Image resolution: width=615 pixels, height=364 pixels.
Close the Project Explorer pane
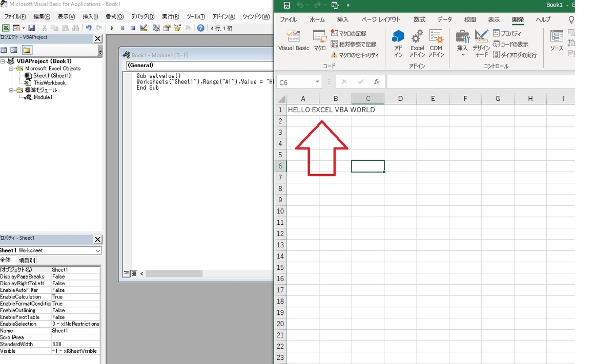click(x=98, y=38)
